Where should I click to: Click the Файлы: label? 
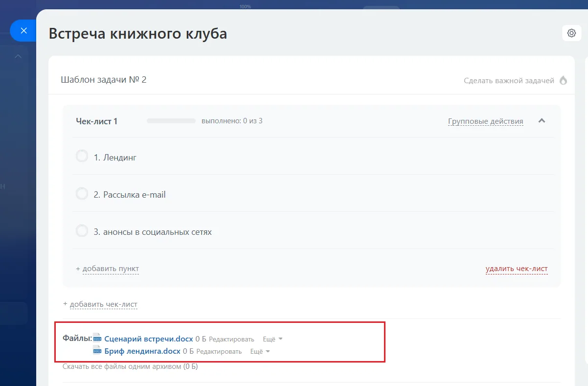77,338
